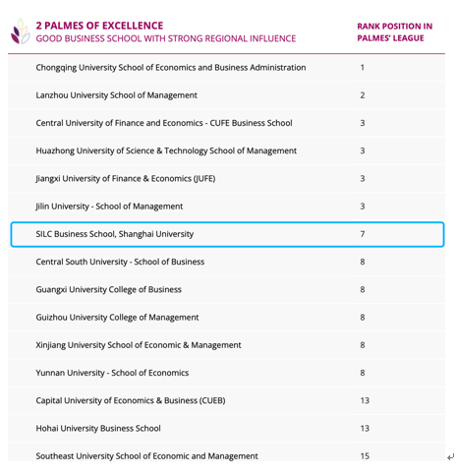Screen dimensions: 456x476
Task: Select the 2 Palmes of Excellence heading
Action: [99, 26]
